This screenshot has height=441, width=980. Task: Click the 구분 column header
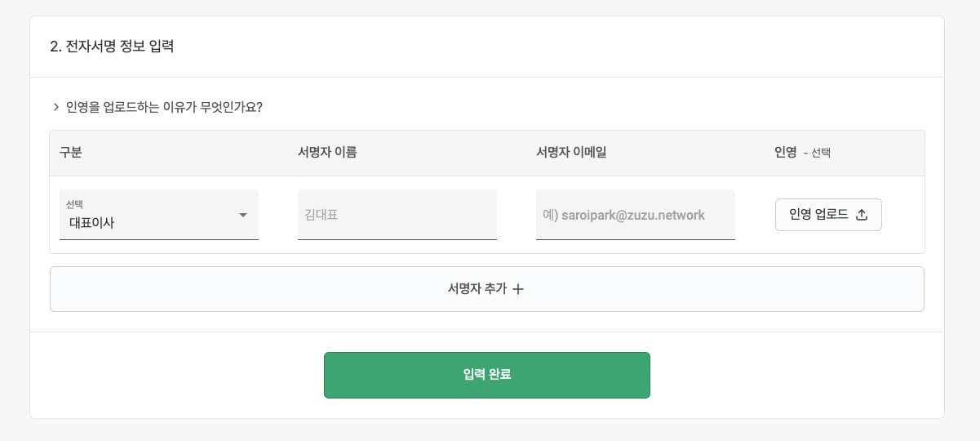click(71, 152)
